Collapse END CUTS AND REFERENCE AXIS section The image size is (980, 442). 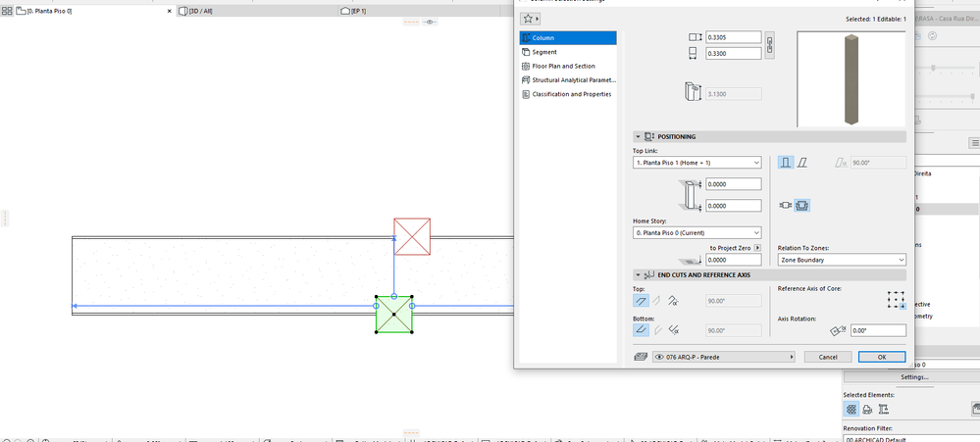pyautogui.click(x=638, y=274)
